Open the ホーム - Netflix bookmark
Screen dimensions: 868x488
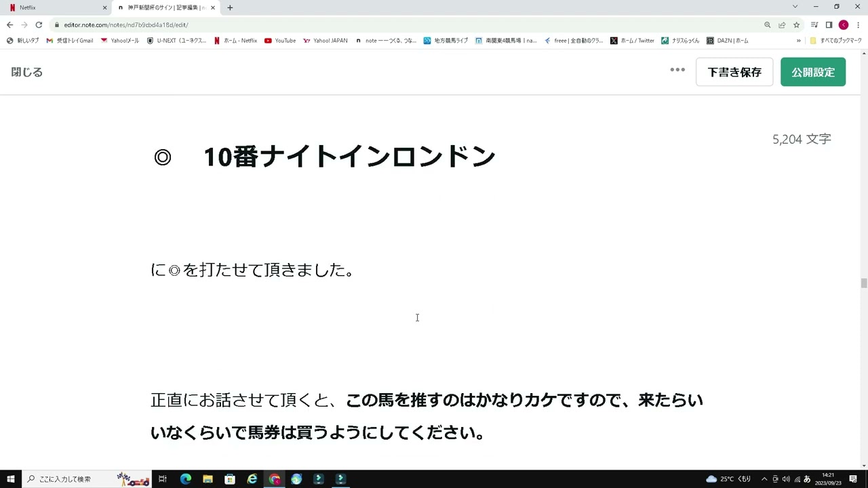click(x=239, y=40)
